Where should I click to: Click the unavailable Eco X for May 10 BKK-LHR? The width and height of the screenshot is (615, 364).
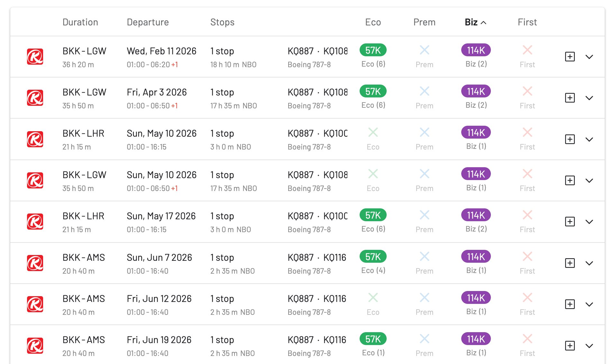click(x=372, y=132)
